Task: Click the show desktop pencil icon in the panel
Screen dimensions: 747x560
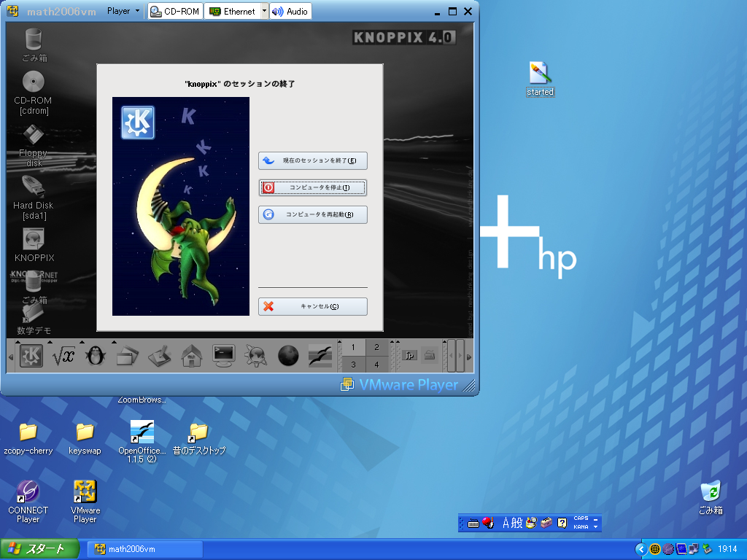Action: coord(160,356)
